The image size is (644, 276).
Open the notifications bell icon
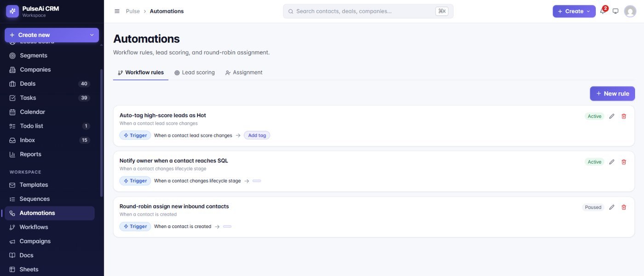tap(603, 11)
